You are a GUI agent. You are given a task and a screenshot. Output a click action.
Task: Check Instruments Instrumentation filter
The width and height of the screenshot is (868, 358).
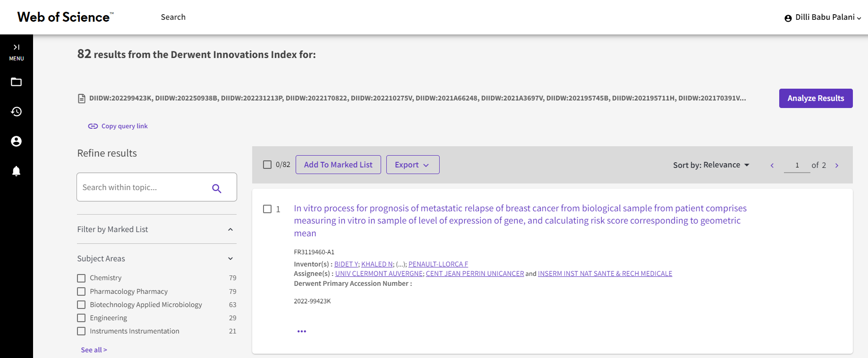pyautogui.click(x=81, y=331)
